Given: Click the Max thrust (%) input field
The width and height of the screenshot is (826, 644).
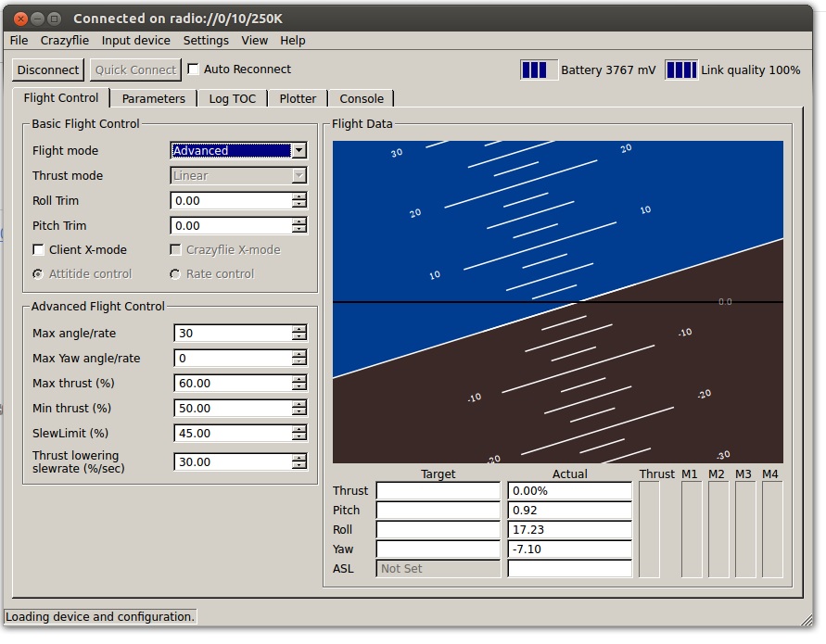Looking at the screenshot, I should pyautogui.click(x=233, y=383).
